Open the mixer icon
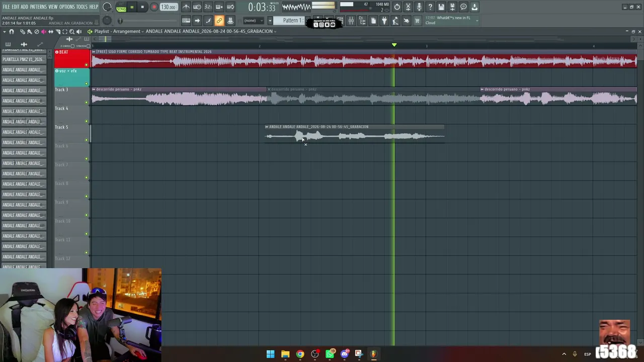Image resolution: width=644 pixels, height=362 pixels. point(351,21)
